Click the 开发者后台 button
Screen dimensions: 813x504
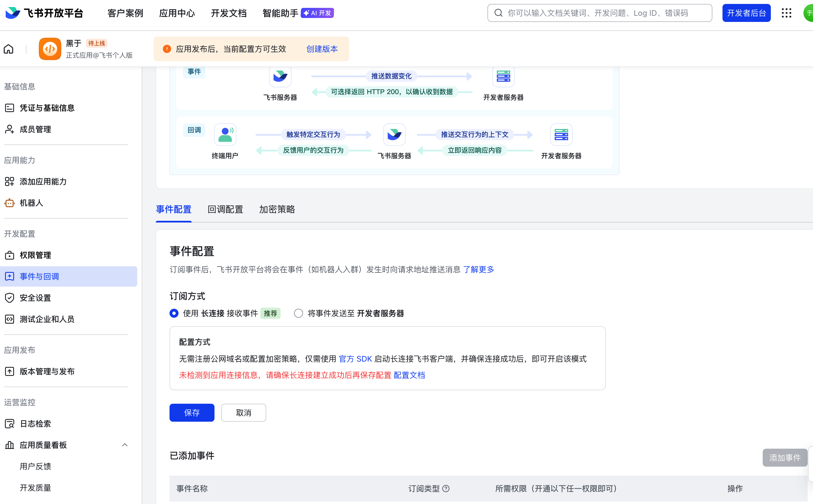746,13
